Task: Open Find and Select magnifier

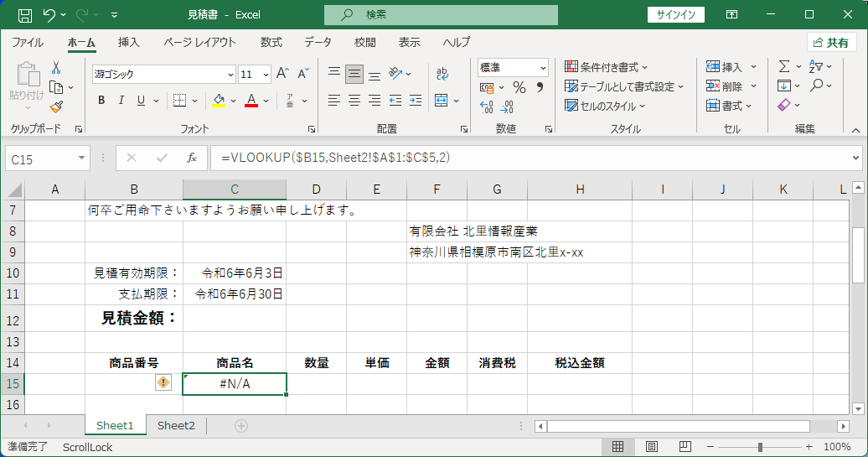Action: point(817,86)
